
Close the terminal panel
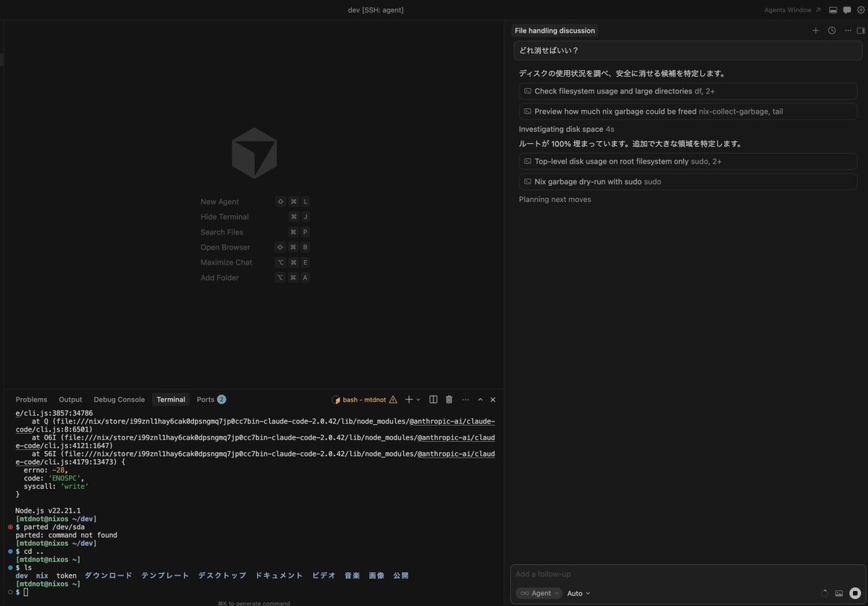(x=493, y=400)
